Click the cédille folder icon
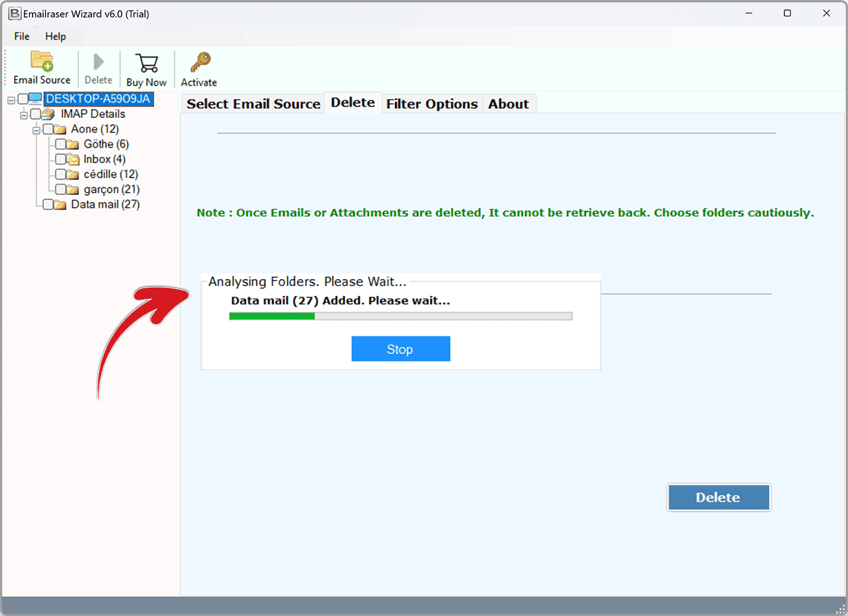The width and height of the screenshot is (848, 616). point(72,174)
